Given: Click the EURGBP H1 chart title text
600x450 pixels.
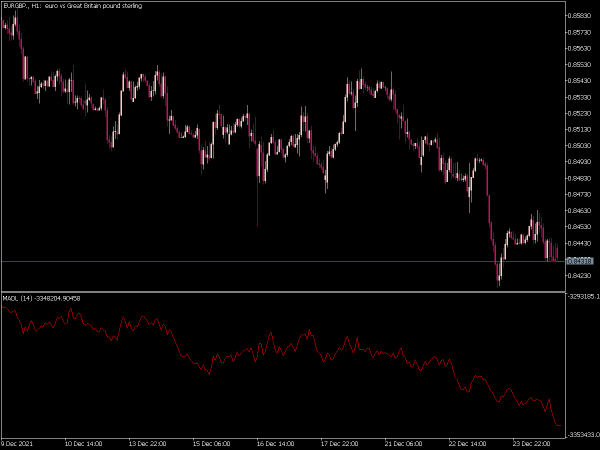Looking at the screenshot, I should click(x=73, y=6).
